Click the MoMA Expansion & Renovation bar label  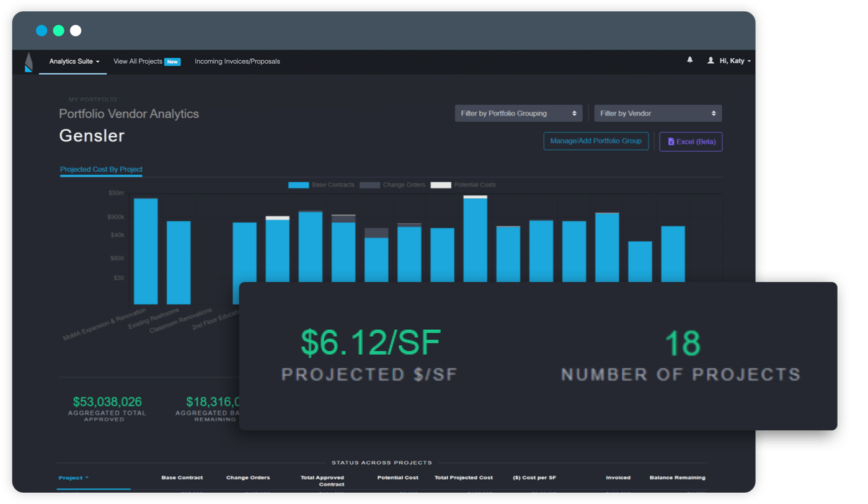pyautogui.click(x=104, y=324)
